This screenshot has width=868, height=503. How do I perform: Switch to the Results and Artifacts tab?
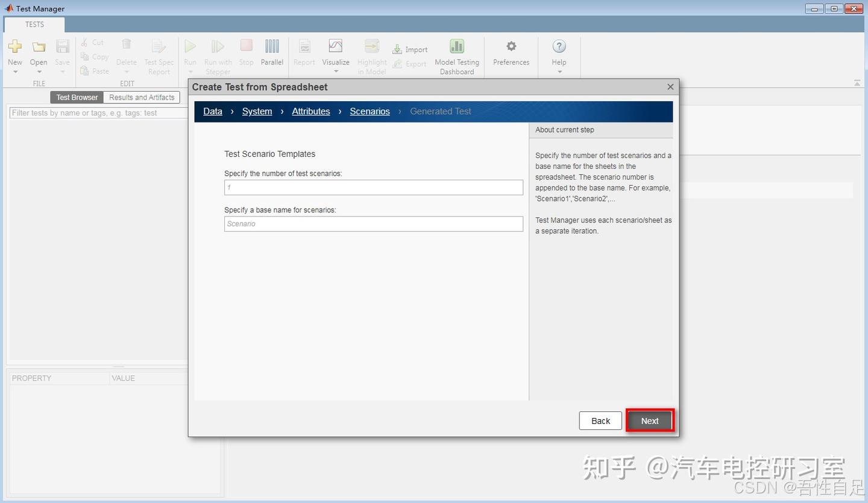coord(142,97)
